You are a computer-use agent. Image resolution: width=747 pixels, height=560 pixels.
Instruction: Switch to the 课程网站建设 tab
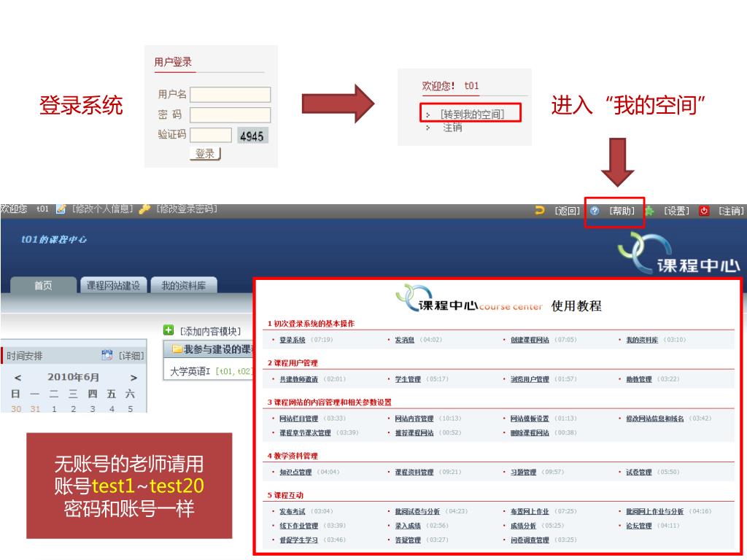click(x=113, y=285)
